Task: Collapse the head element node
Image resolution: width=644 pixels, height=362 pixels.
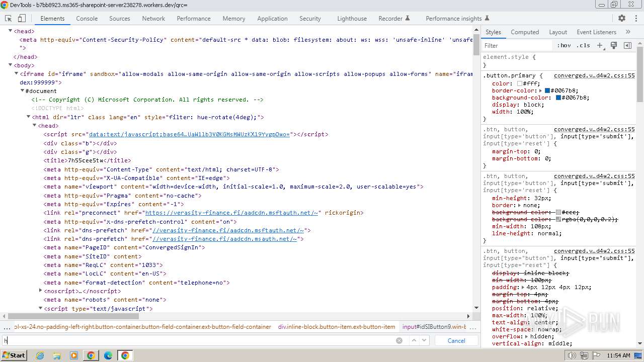Action: 11,31
